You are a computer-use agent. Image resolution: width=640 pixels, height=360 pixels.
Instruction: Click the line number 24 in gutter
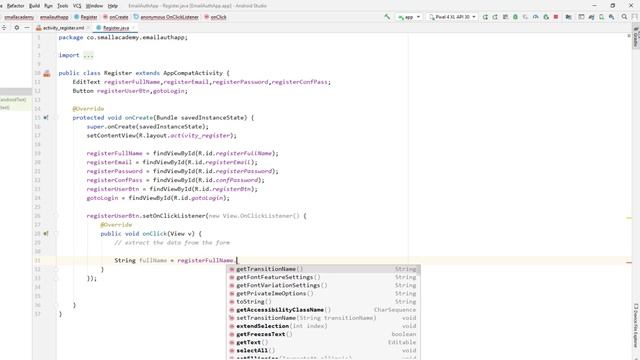click(38, 198)
